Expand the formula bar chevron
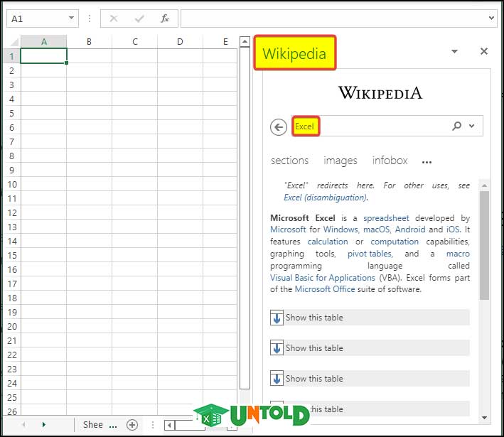The width and height of the screenshot is (504, 437). [x=491, y=18]
